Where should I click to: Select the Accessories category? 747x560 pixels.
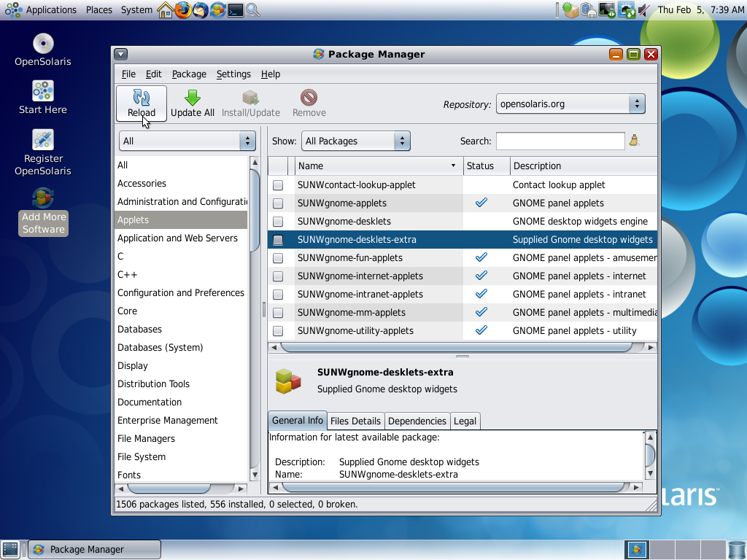click(x=181, y=183)
